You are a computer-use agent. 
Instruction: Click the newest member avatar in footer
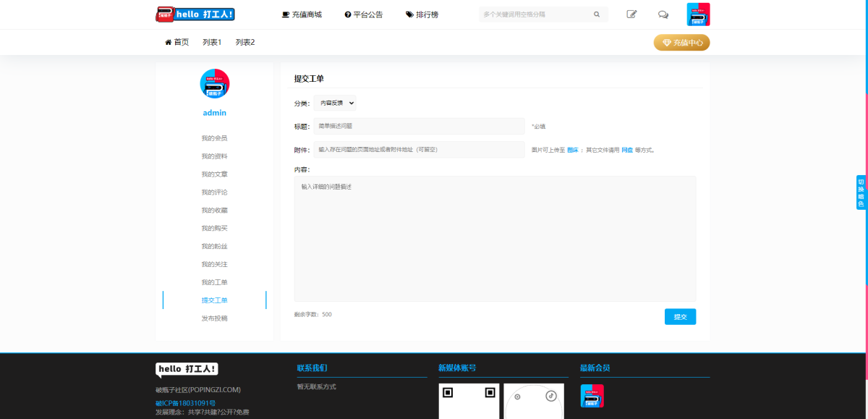tap(592, 396)
